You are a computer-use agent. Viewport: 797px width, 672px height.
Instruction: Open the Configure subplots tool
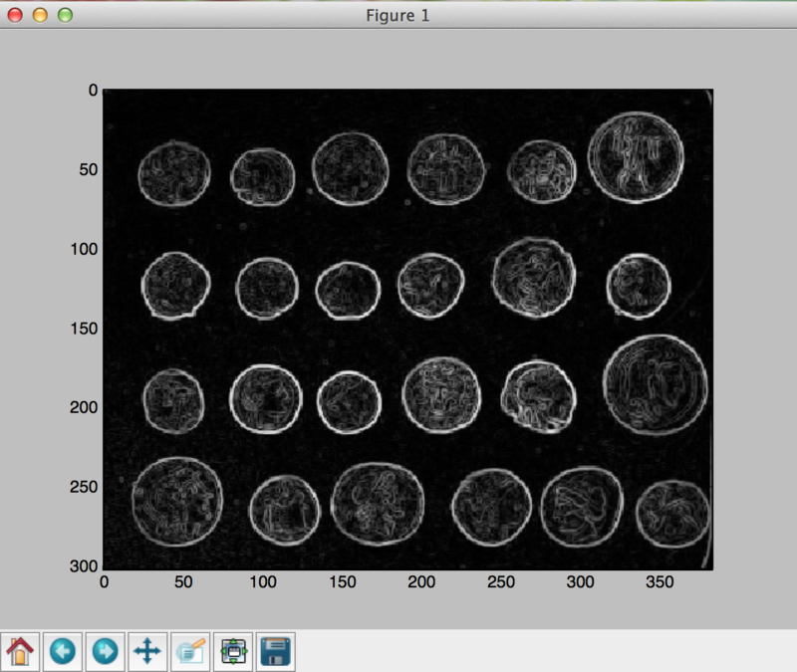point(233,651)
